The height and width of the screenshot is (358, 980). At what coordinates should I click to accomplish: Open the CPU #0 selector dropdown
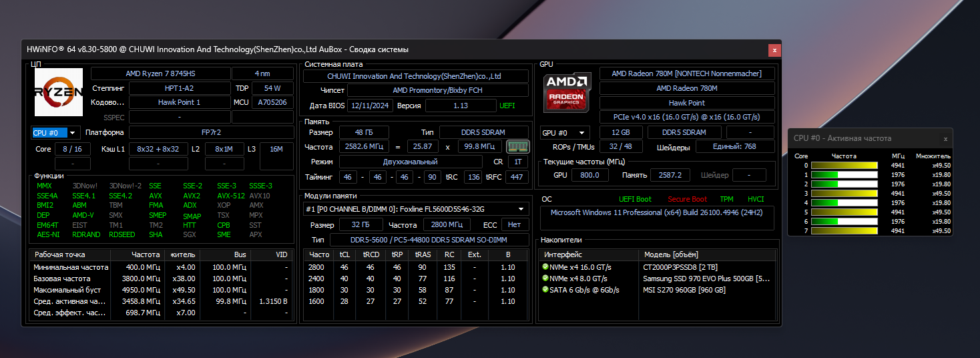click(x=55, y=133)
